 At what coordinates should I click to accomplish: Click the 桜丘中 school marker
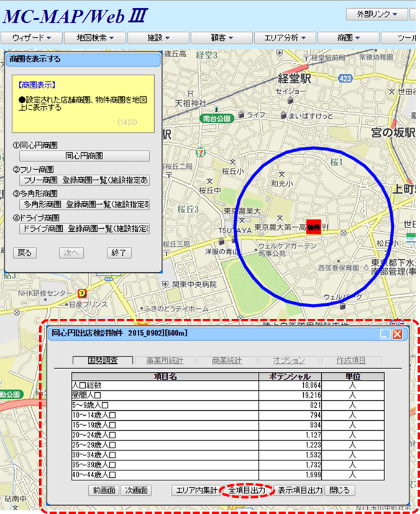(x=209, y=181)
